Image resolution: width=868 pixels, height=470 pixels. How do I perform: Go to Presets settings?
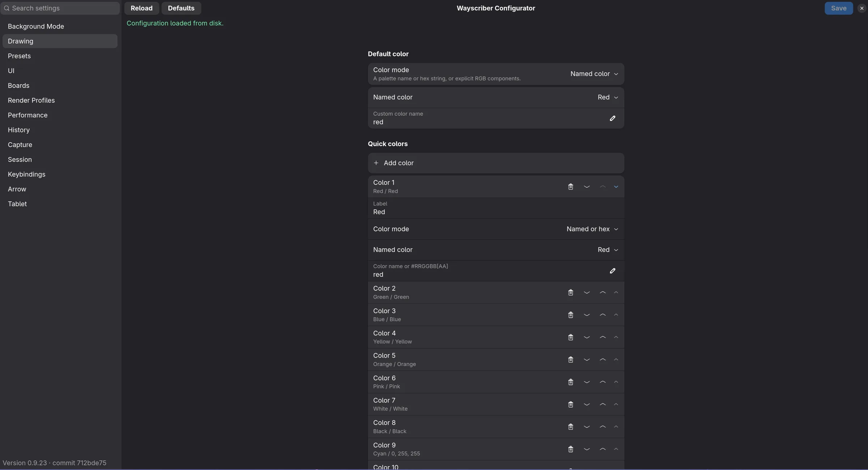[x=60, y=56]
